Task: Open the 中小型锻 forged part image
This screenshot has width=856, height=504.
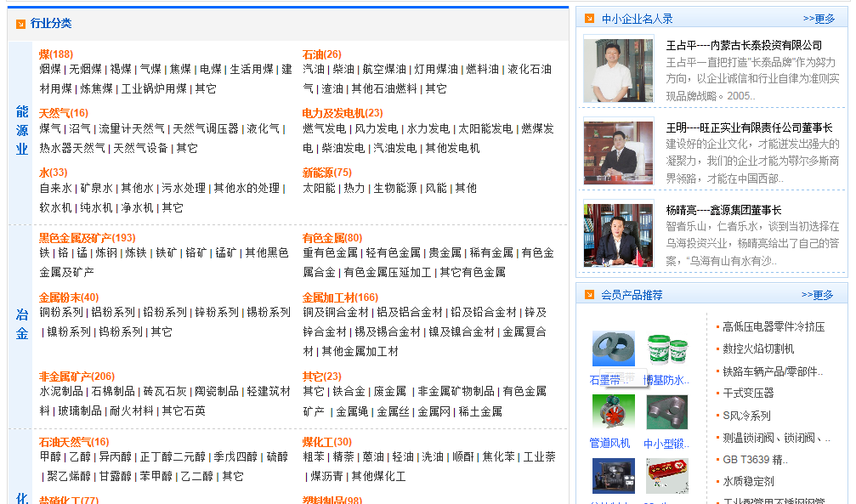Action: click(x=666, y=411)
